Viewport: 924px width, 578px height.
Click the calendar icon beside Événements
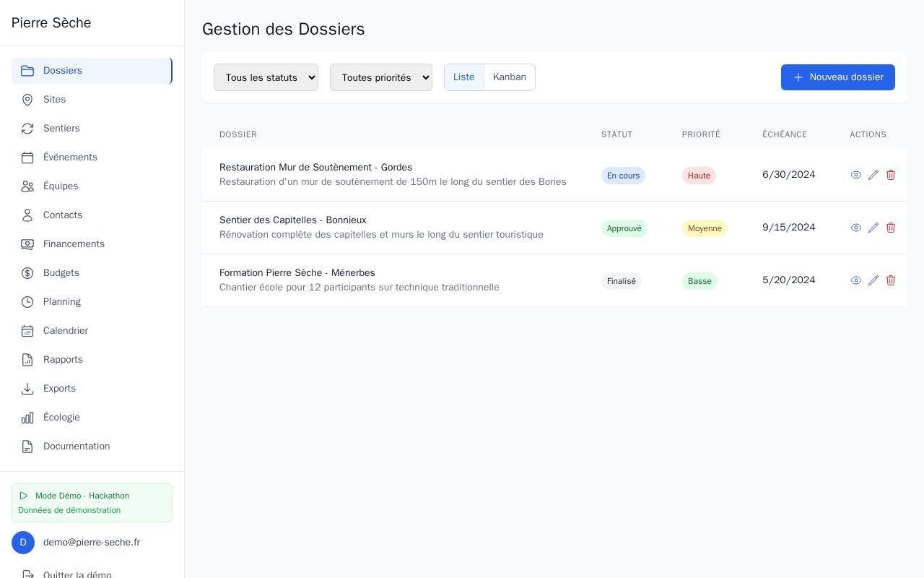[x=27, y=158]
